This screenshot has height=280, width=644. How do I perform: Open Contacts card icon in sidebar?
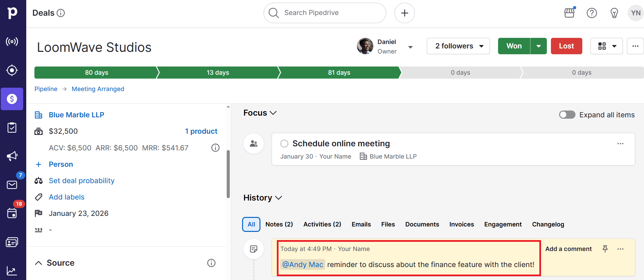coord(12,242)
